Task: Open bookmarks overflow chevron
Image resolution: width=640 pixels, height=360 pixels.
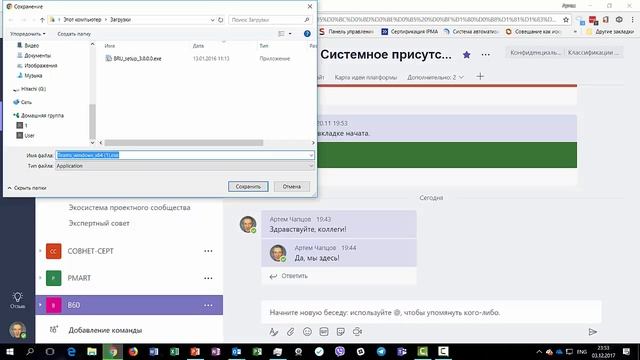Action: tap(575, 31)
